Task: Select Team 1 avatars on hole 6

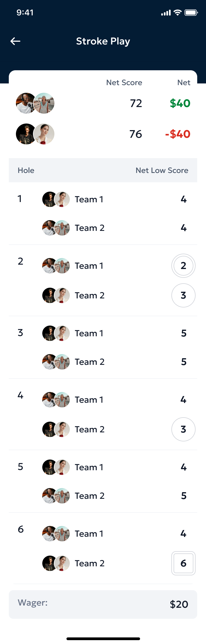Action: [56, 533]
